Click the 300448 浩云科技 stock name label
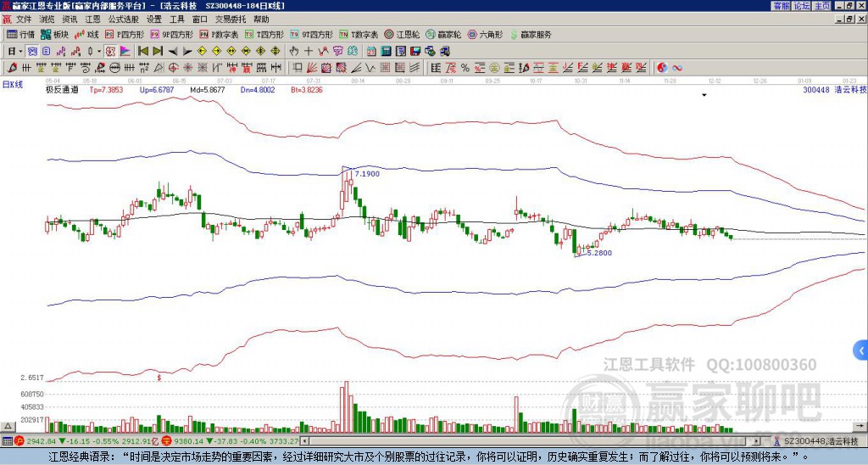Image resolution: width=868 pixels, height=465 pixels. coord(834,89)
